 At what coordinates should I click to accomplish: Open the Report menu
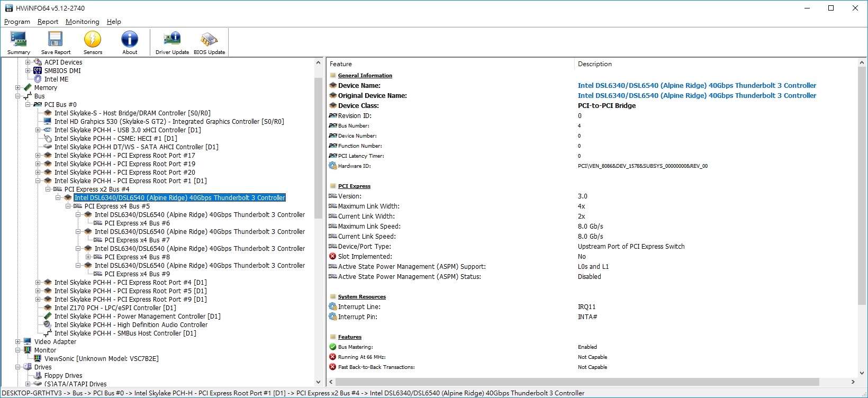click(x=48, y=22)
